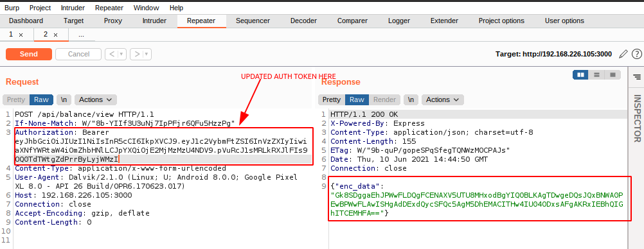644x249 pixels.
Task: Switch to the Target tab
Action: click(x=73, y=21)
